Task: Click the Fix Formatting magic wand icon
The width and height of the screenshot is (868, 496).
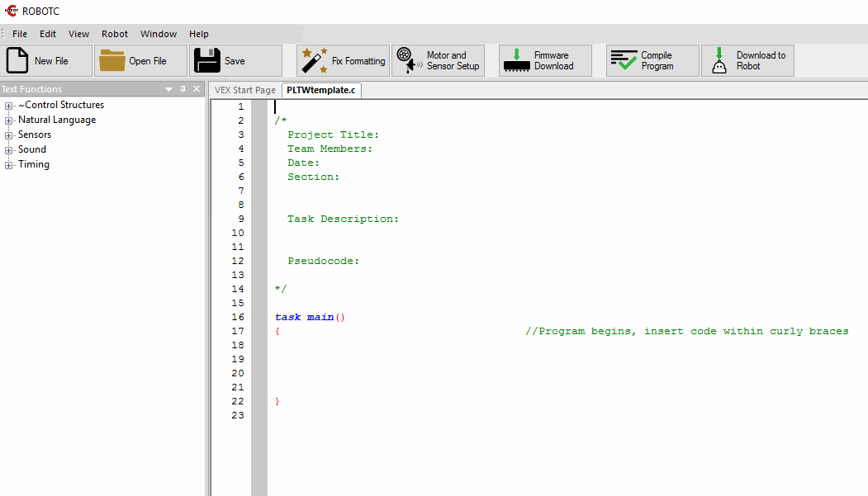Action: coord(312,61)
